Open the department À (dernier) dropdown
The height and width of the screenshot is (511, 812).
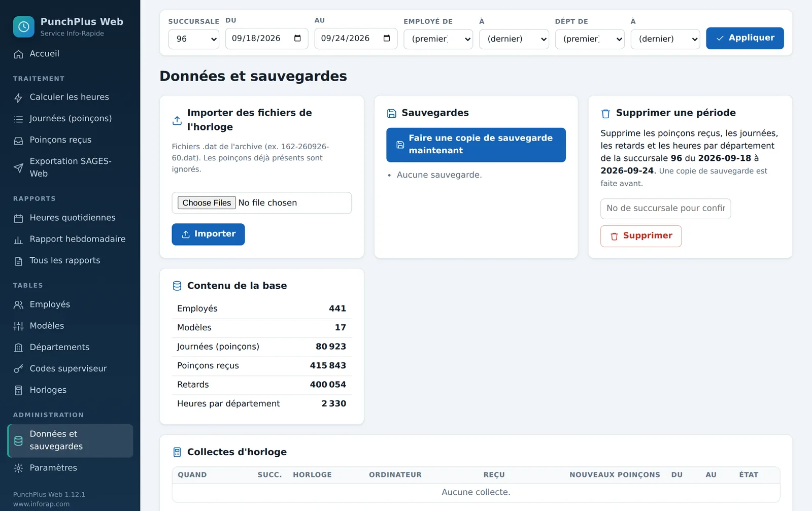pyautogui.click(x=665, y=39)
